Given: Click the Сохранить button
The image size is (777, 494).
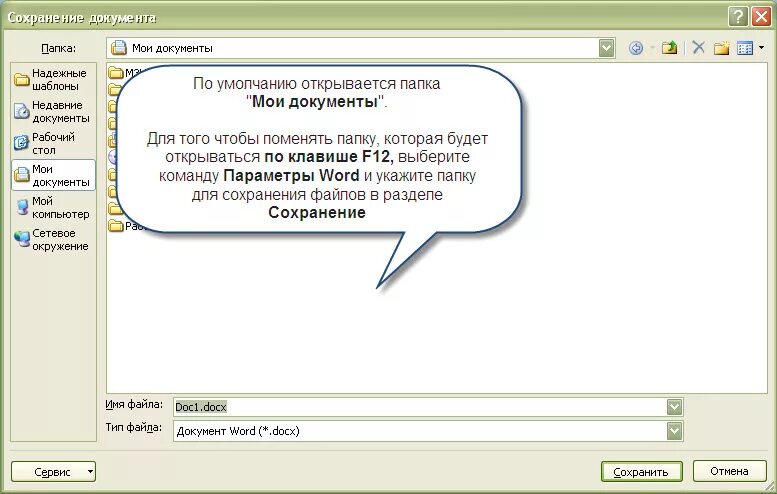Looking at the screenshot, I should (x=642, y=472).
